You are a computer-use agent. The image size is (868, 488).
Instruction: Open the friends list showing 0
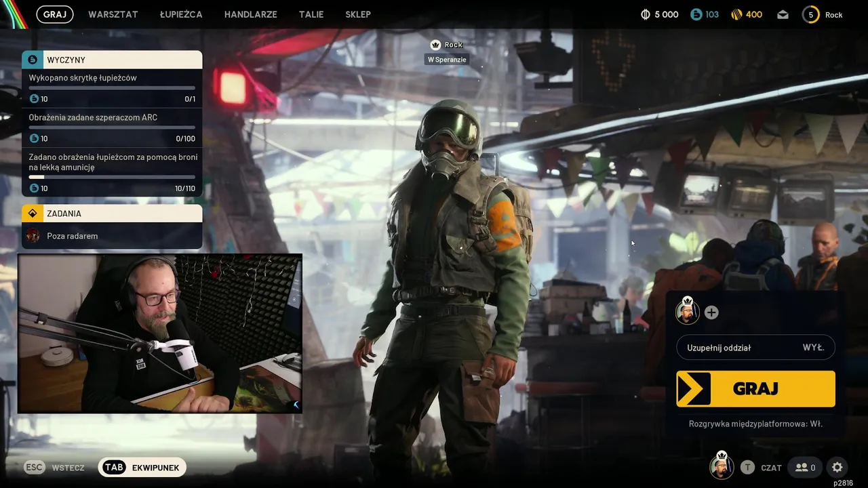pos(805,467)
